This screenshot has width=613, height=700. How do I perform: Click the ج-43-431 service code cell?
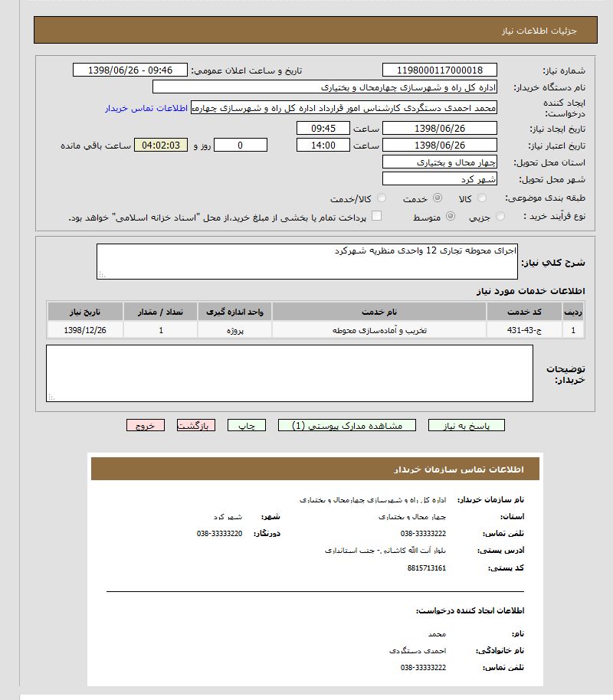click(524, 330)
